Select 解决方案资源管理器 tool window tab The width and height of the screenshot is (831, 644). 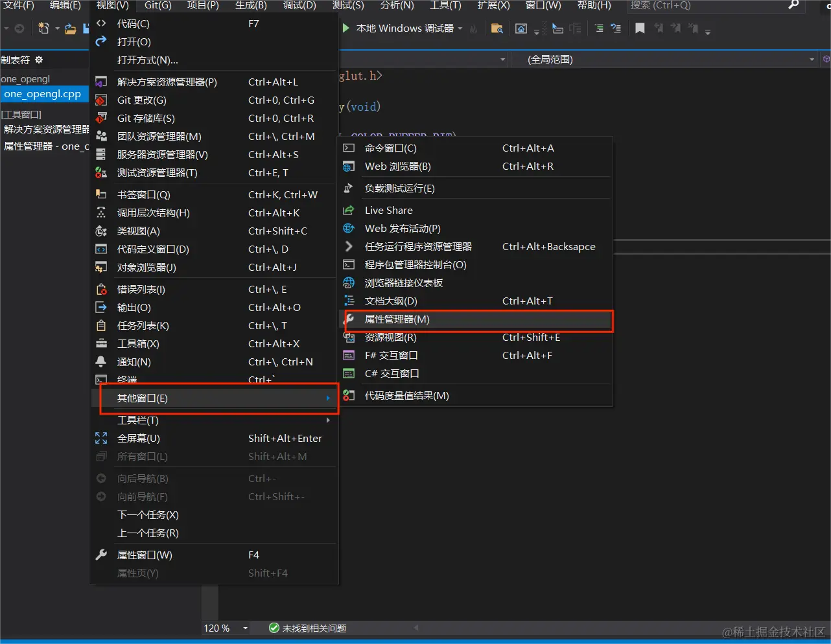tap(46, 130)
